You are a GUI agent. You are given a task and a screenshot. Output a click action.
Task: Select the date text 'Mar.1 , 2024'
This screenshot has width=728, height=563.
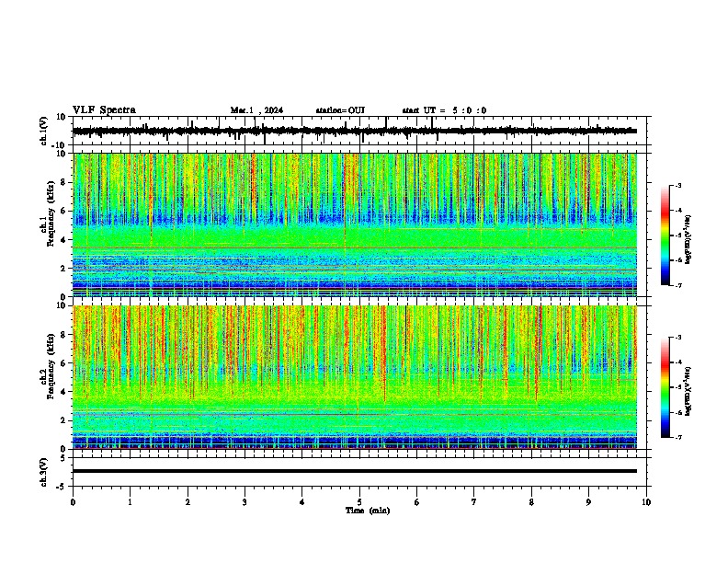[x=256, y=110]
